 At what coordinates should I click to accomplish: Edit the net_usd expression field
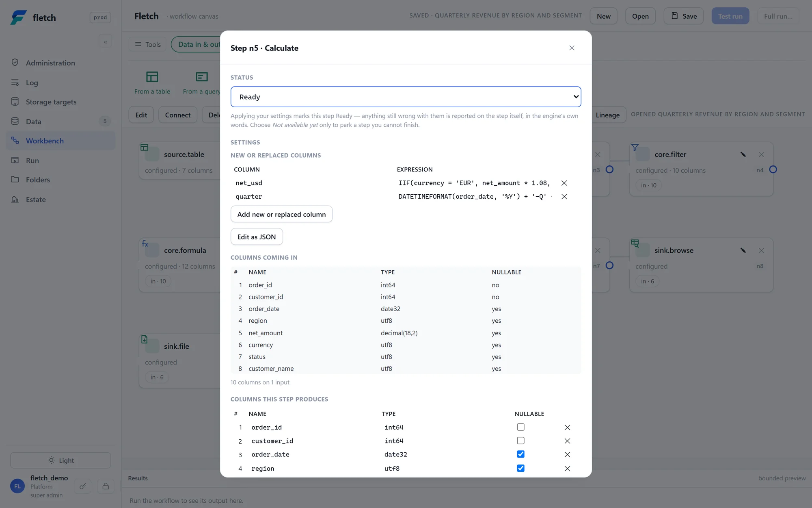475,183
